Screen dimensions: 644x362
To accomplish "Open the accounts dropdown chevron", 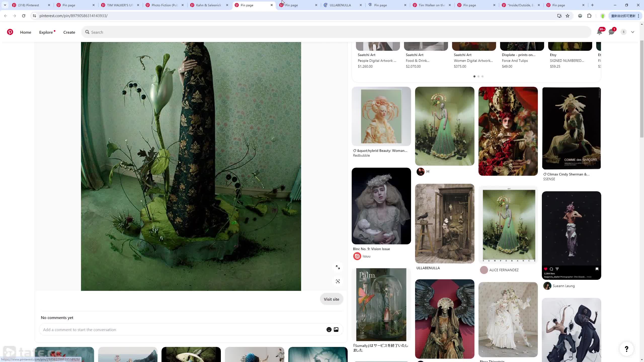I will (633, 32).
